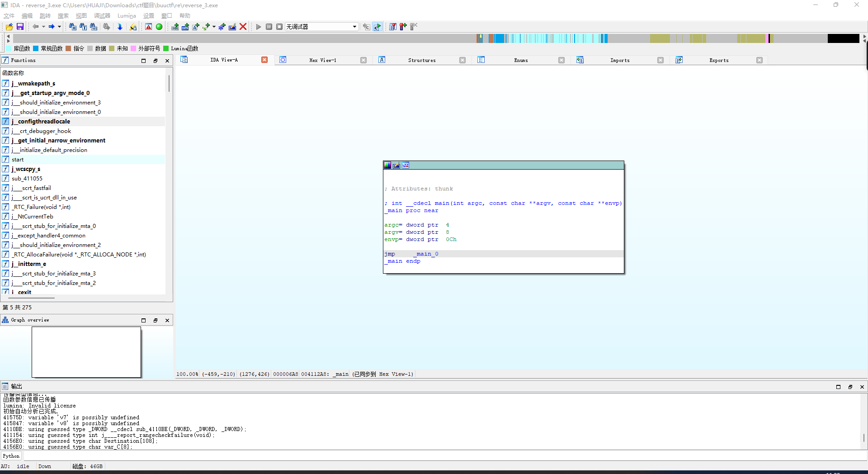
Task: Click the 常规函数 blue legend swatch
Action: point(36,48)
